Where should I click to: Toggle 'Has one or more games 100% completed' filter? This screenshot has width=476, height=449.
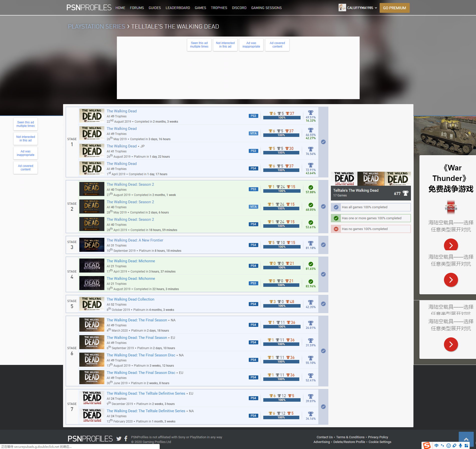[371, 218]
